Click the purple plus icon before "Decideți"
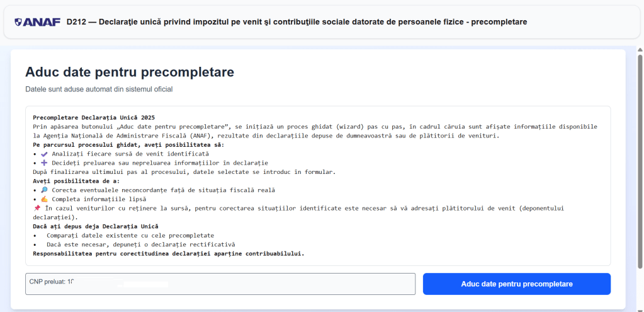Screen dimensions: 644x312 (43, 163)
